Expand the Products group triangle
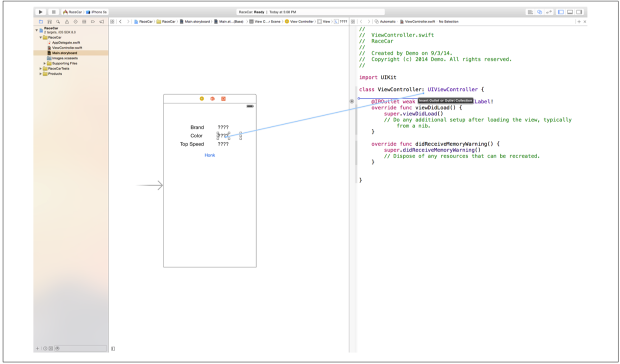 [x=40, y=74]
